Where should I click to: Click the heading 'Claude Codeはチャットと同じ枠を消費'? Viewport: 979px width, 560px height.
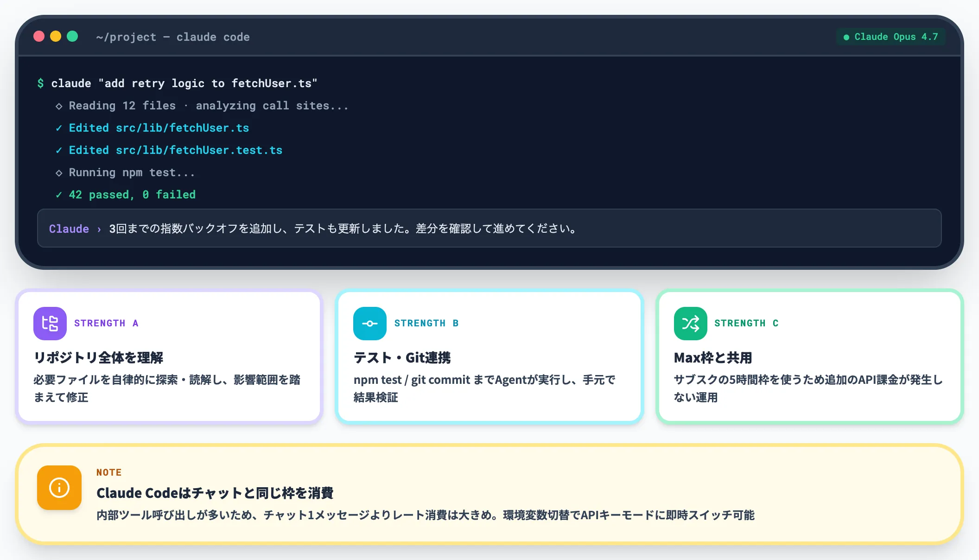[215, 493]
